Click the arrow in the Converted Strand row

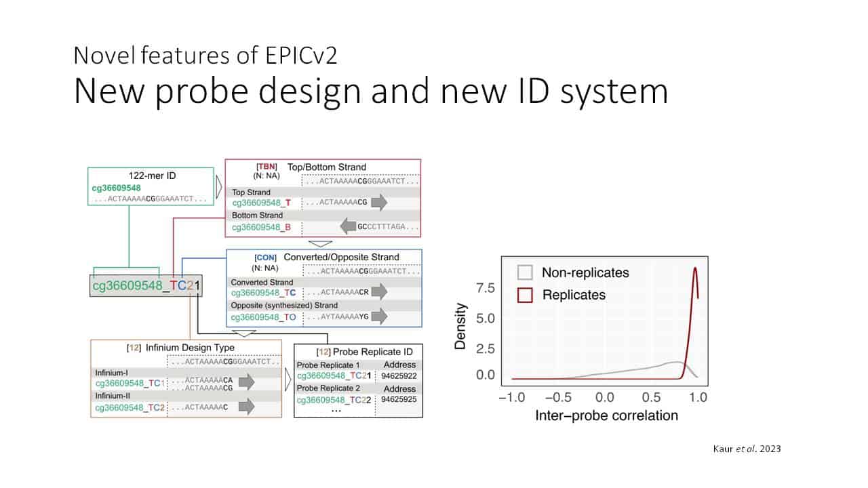[379, 293]
